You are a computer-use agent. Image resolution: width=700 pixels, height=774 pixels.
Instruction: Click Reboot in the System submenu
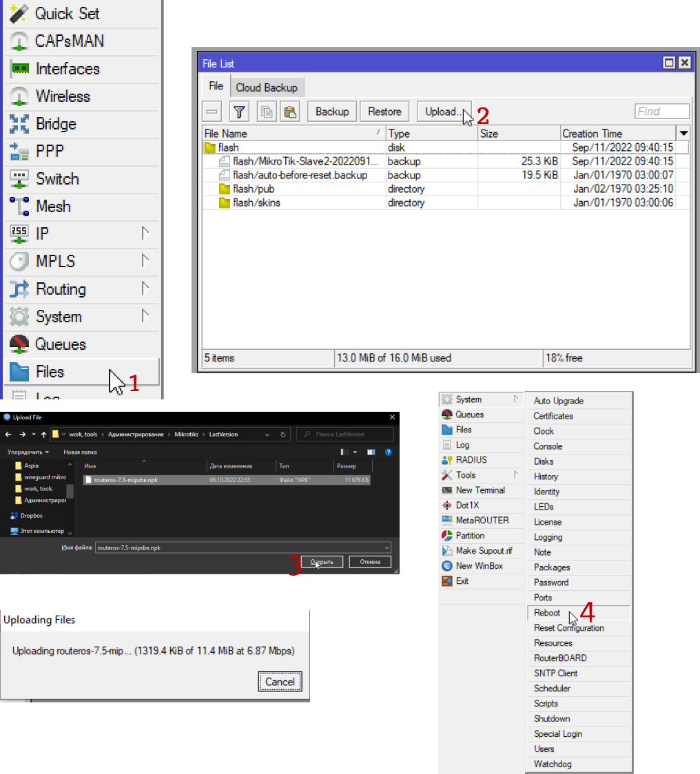click(x=579, y=613)
